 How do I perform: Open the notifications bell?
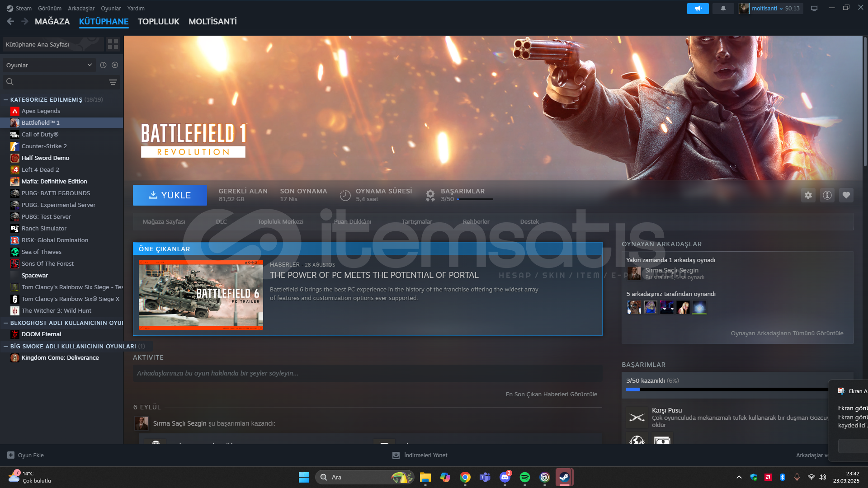[x=723, y=8]
